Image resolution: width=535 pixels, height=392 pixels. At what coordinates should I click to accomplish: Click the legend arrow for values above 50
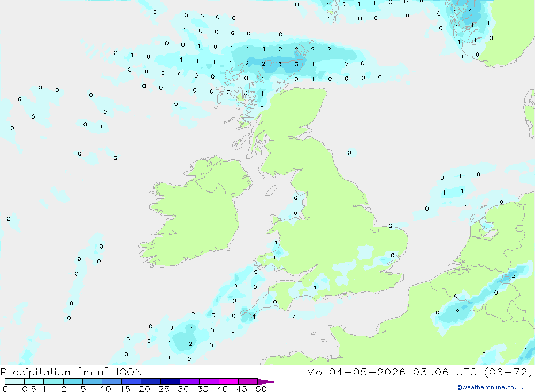pyautogui.click(x=267, y=382)
